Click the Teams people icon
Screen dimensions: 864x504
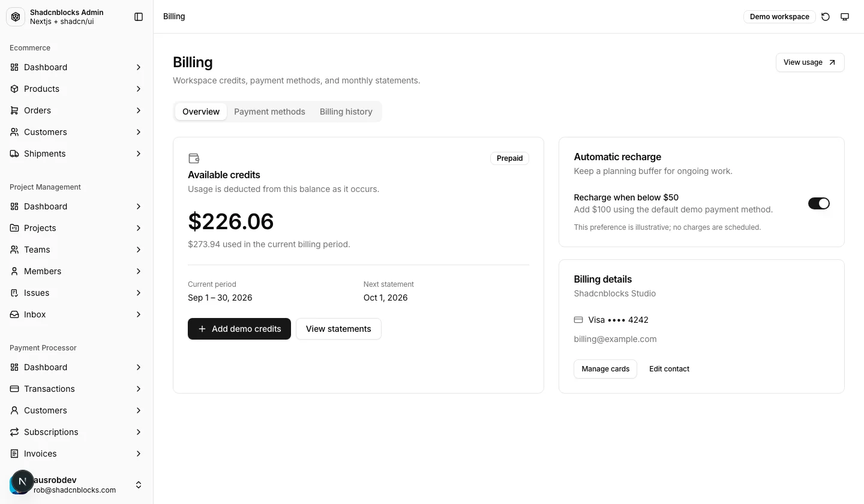(14, 250)
